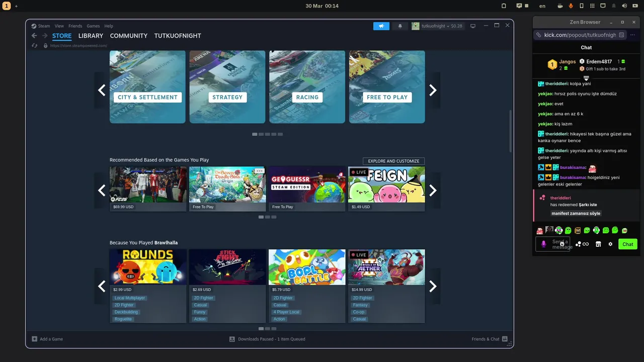Open the Help menu

pos(109,26)
